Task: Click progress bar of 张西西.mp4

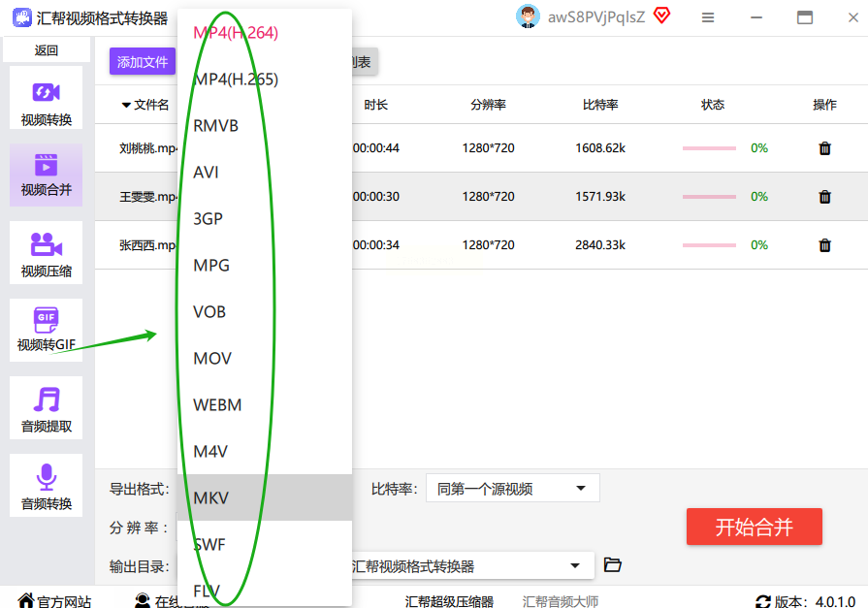Action: point(709,245)
